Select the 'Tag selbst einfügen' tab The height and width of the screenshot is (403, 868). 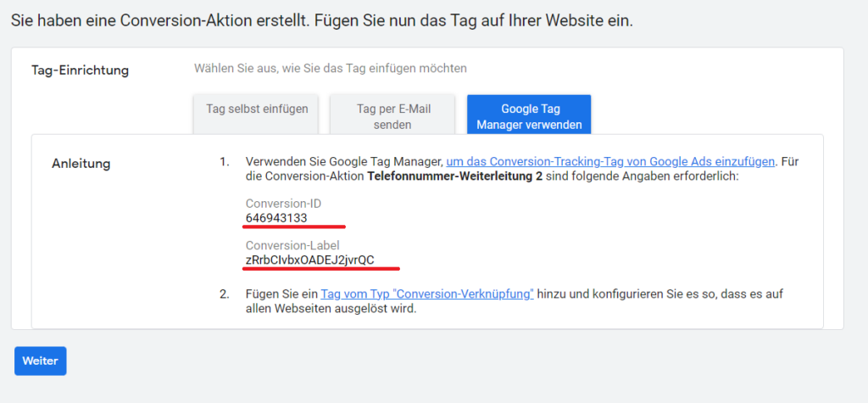(x=256, y=115)
